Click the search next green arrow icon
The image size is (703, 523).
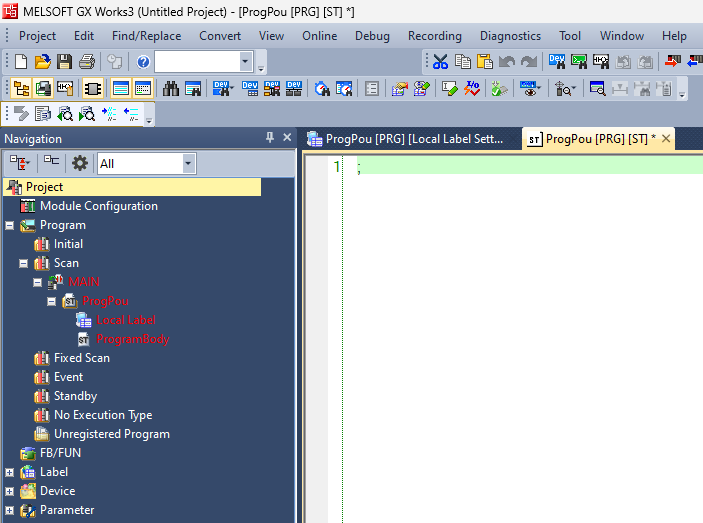[x=87, y=114]
